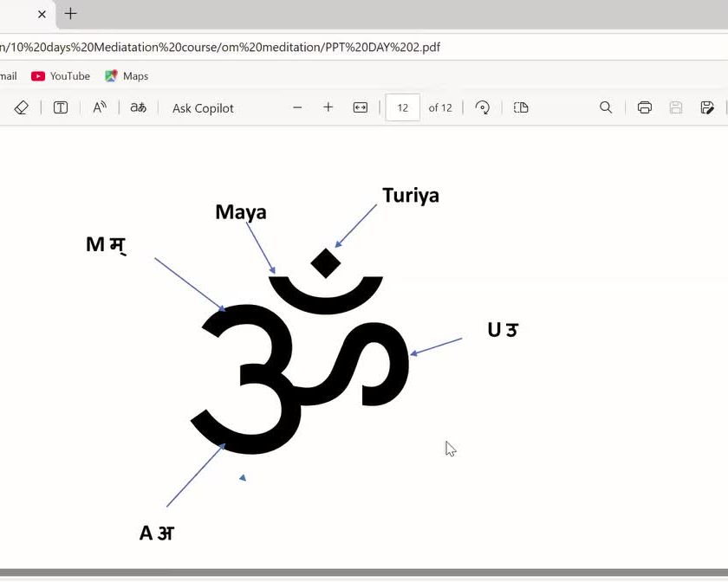The height and width of the screenshot is (582, 728).
Task: Click Save as with edits icon
Action: pos(707,107)
